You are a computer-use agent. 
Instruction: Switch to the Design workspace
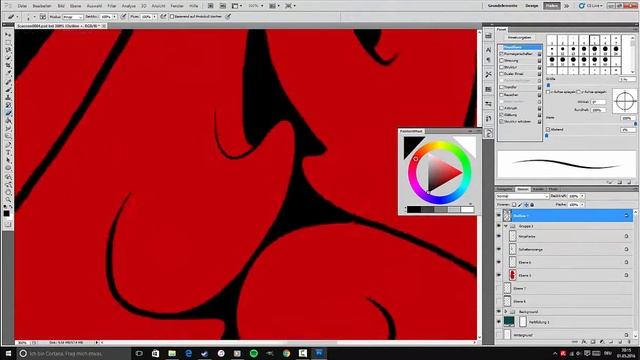coord(531,6)
